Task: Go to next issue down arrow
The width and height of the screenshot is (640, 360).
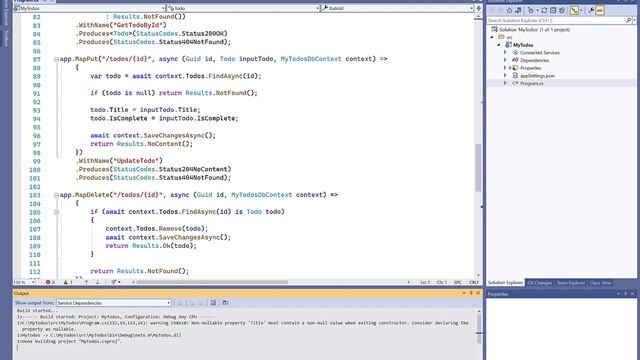Action: click(x=98, y=282)
